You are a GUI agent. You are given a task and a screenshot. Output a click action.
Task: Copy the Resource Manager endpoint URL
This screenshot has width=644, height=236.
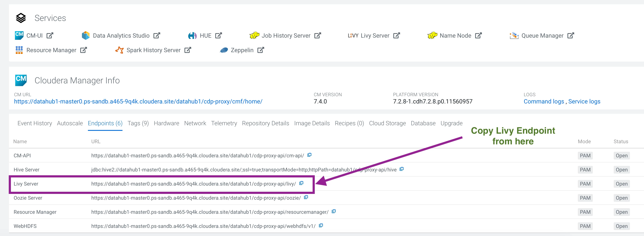click(334, 211)
